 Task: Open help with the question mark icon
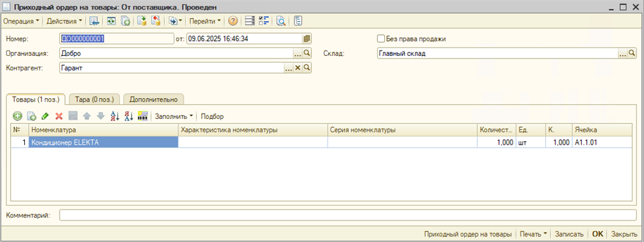click(x=233, y=21)
